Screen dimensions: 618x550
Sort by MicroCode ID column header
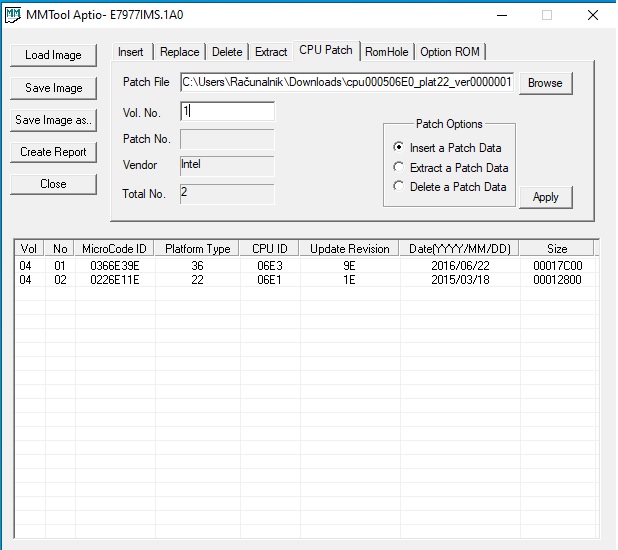(114, 249)
